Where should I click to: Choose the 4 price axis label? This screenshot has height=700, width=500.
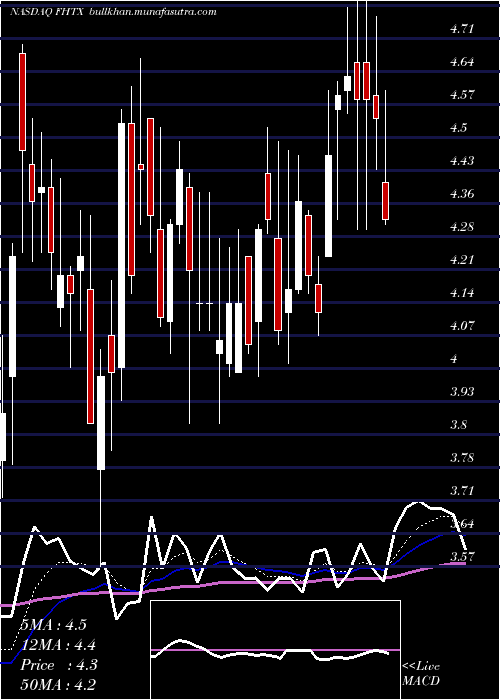click(x=454, y=359)
